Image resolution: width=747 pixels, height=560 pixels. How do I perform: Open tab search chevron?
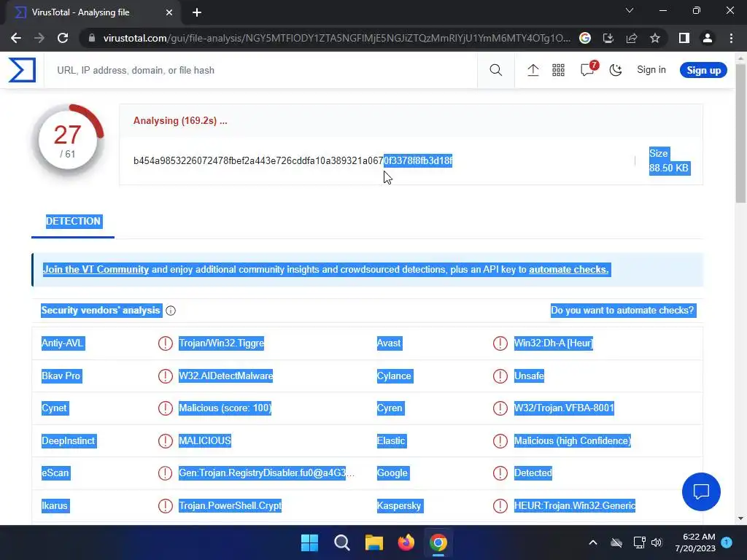pyautogui.click(x=630, y=10)
